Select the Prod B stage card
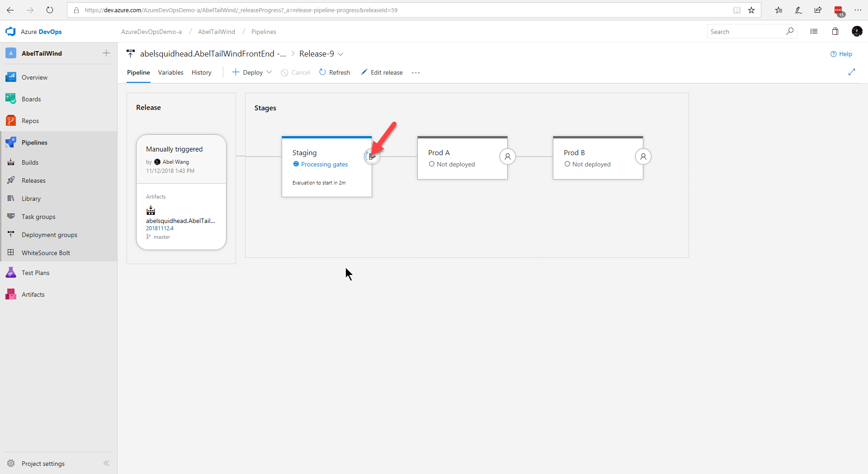The height and width of the screenshot is (474, 868). (x=598, y=158)
